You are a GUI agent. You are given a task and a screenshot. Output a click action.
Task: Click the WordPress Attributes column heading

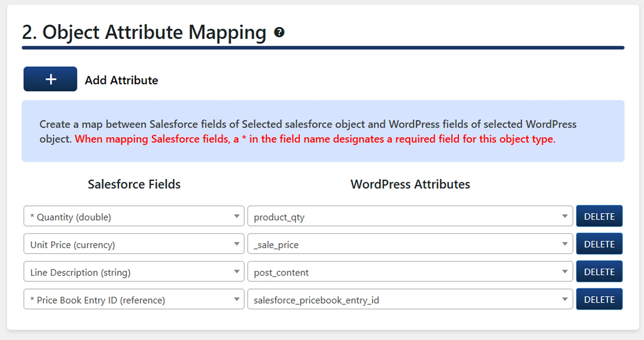click(410, 184)
